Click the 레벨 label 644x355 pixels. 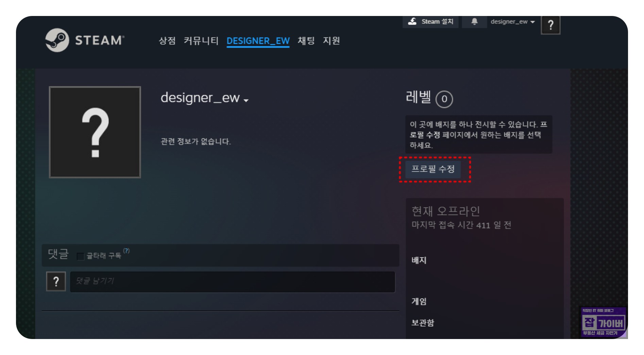(x=418, y=97)
